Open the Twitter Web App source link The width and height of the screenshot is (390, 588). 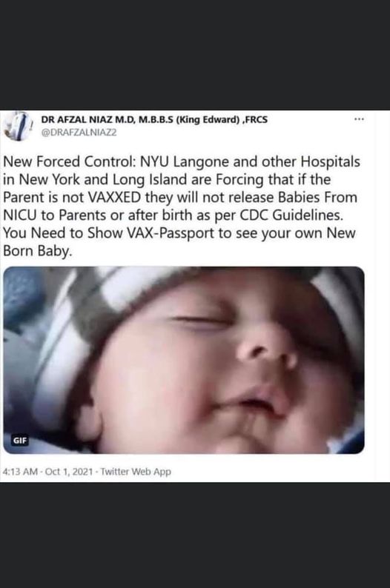coord(136,472)
